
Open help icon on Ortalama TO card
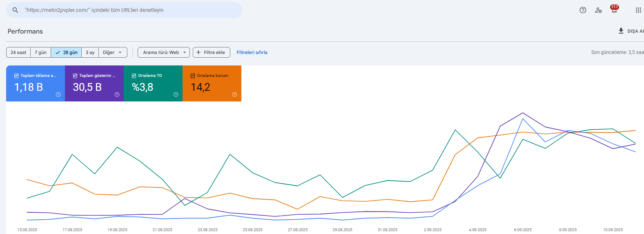[x=176, y=94]
